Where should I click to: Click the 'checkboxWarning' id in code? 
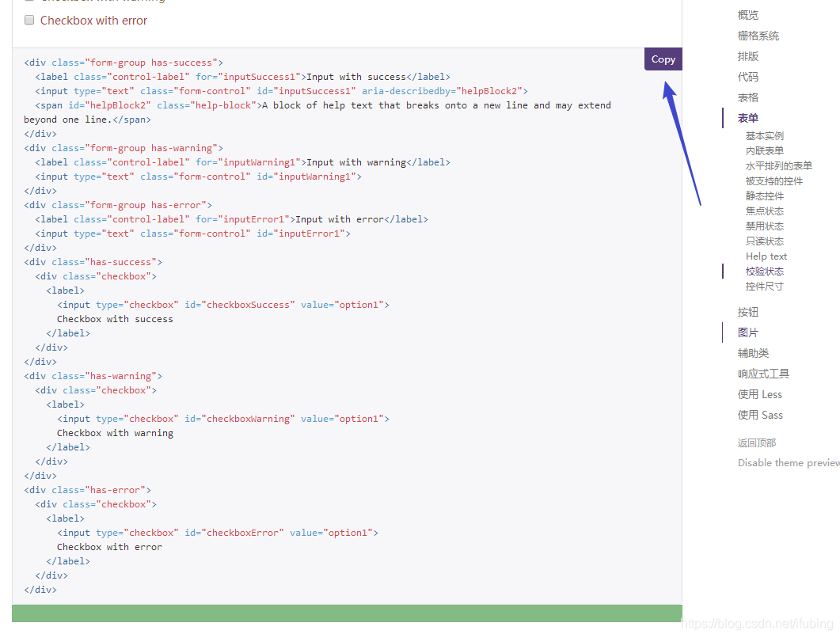[248, 419]
